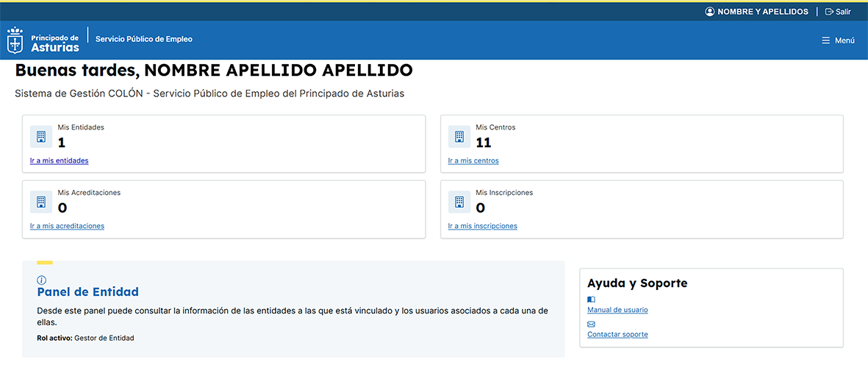Click the Principado de Asturias shield logo
868x390 pixels.
pos(15,40)
